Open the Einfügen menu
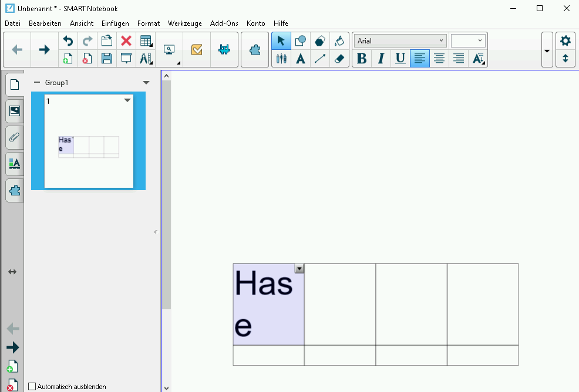This screenshot has height=392, width=579. click(115, 23)
